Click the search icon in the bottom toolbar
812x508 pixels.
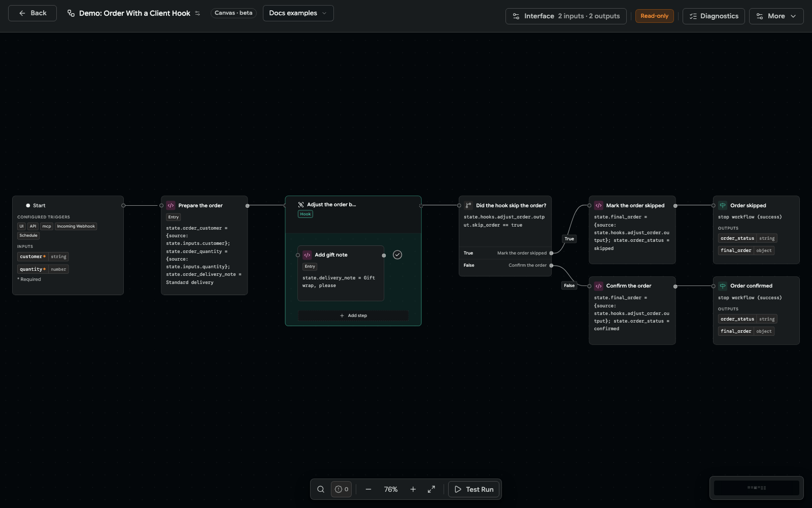[321, 489]
